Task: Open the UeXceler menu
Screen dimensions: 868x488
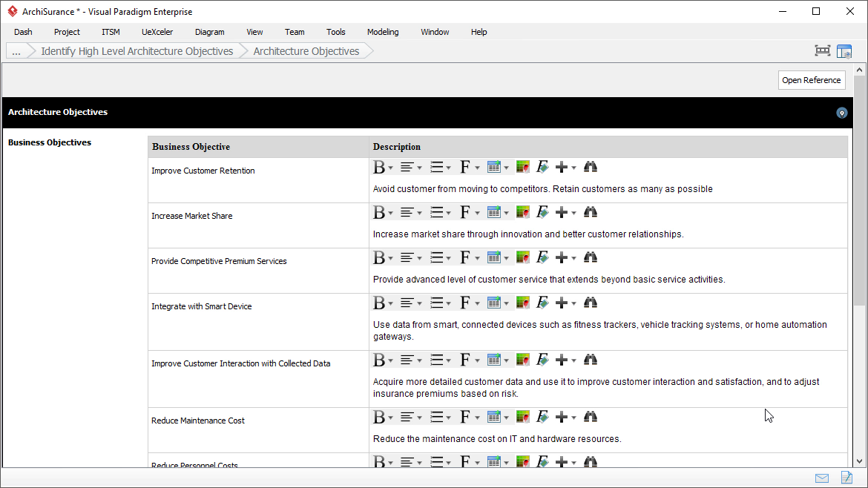Action: click(157, 32)
